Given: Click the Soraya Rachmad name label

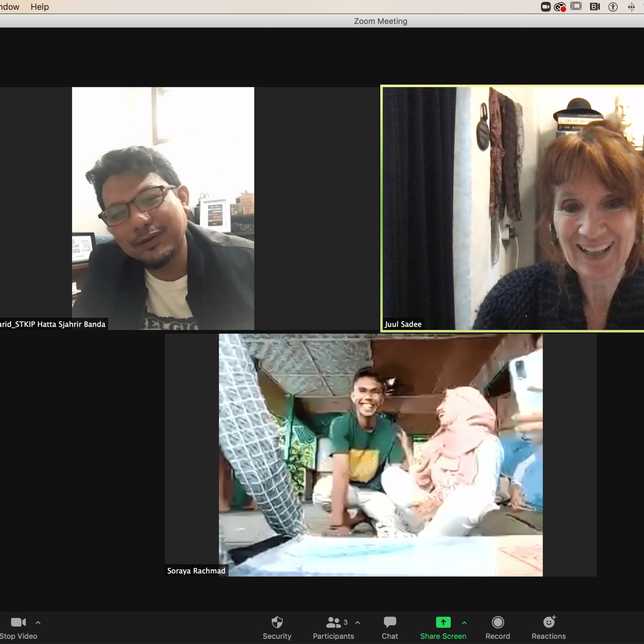Looking at the screenshot, I should [196, 571].
